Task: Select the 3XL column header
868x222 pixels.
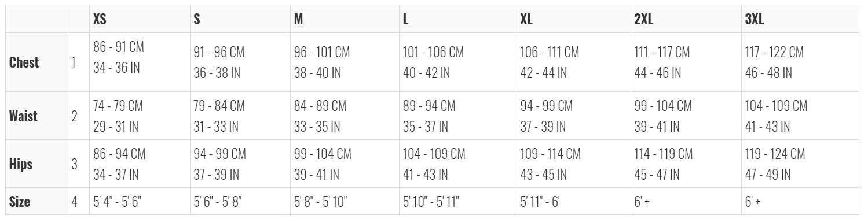Action: point(755,19)
